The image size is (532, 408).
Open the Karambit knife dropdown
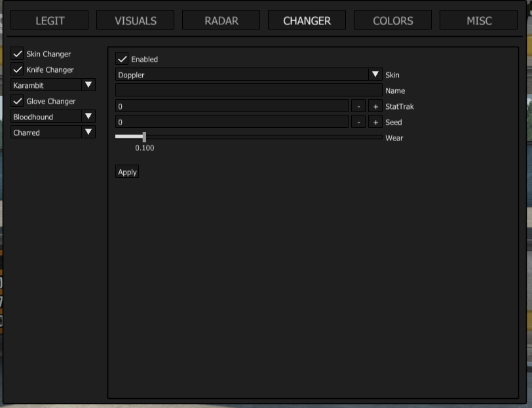[x=53, y=85]
